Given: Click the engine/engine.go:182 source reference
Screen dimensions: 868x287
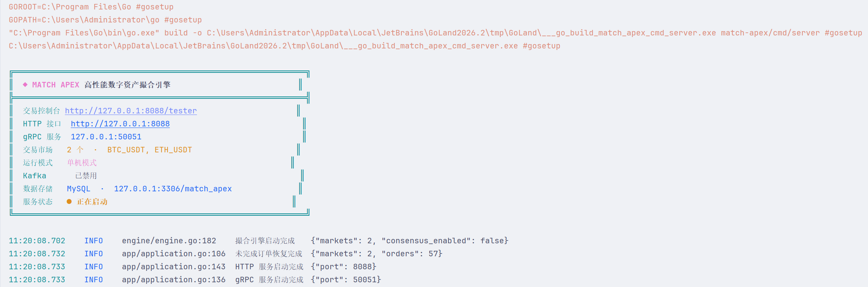Looking at the screenshot, I should click(169, 241).
